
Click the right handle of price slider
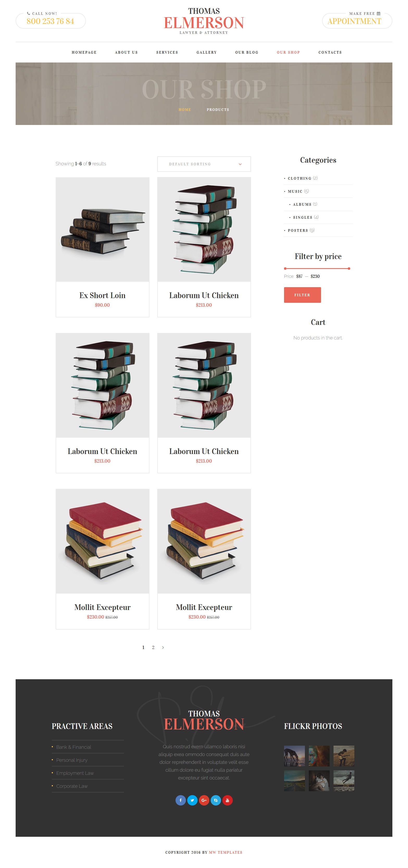pos(349,269)
